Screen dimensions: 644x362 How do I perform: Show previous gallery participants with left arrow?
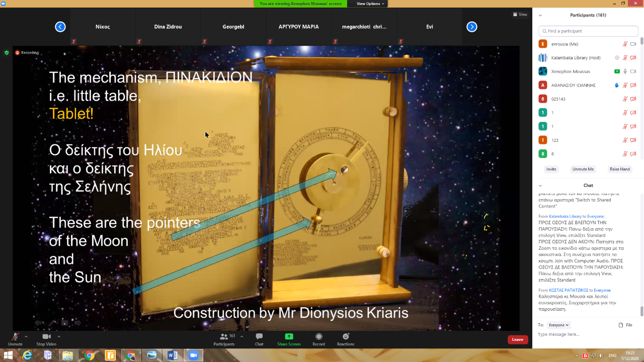tap(60, 27)
